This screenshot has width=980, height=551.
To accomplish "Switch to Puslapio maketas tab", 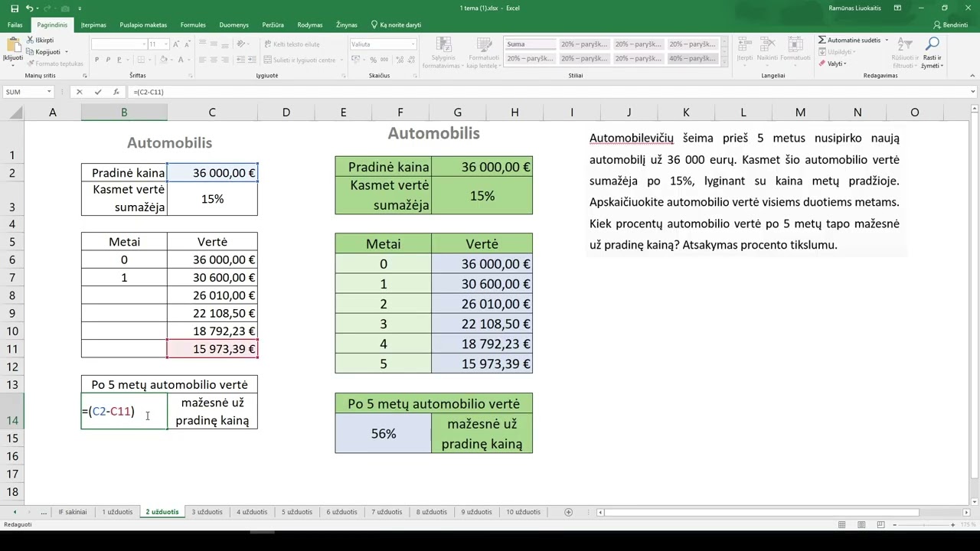I will tap(143, 24).
